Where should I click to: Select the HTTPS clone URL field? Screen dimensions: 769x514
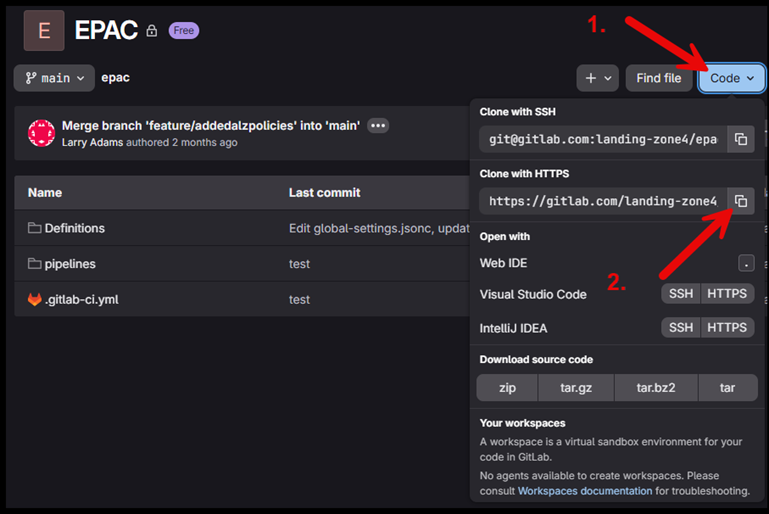coord(603,201)
